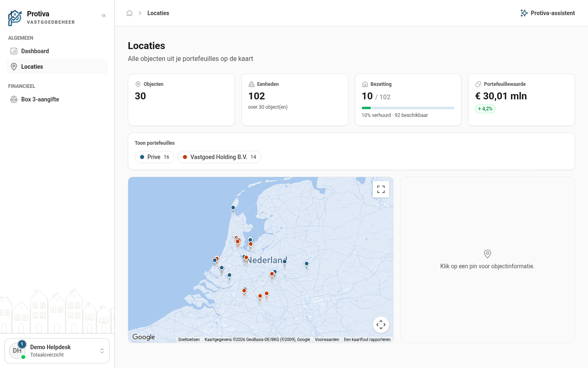Click the orange dot of Vastgoed Holding
Viewport: 588px width, 368px height.
(x=185, y=157)
